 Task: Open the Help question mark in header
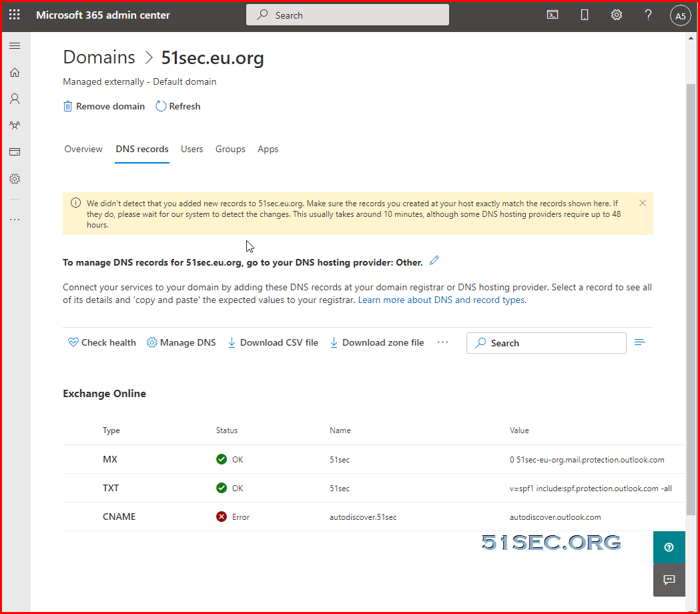[648, 15]
